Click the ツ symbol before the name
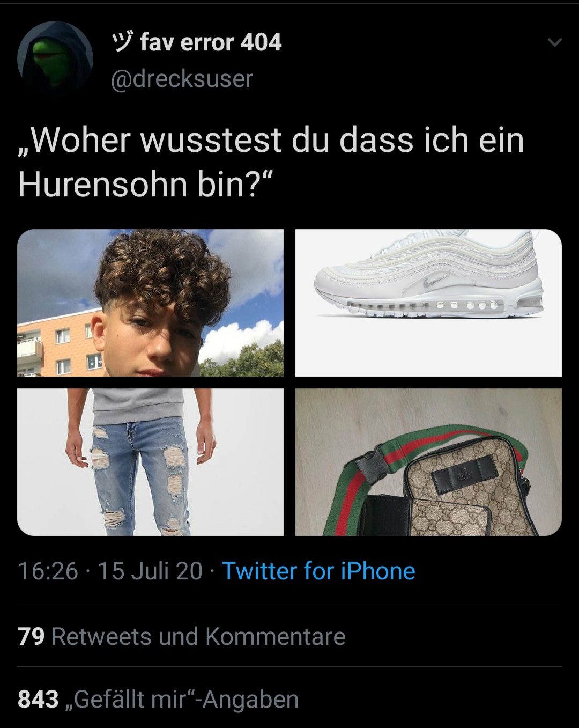Screen dimensions: 579x728 pos(122,42)
